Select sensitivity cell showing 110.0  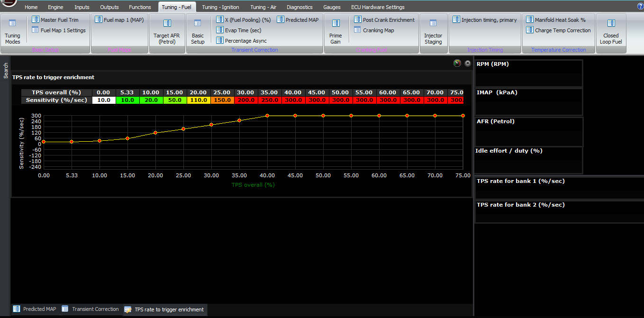199,100
